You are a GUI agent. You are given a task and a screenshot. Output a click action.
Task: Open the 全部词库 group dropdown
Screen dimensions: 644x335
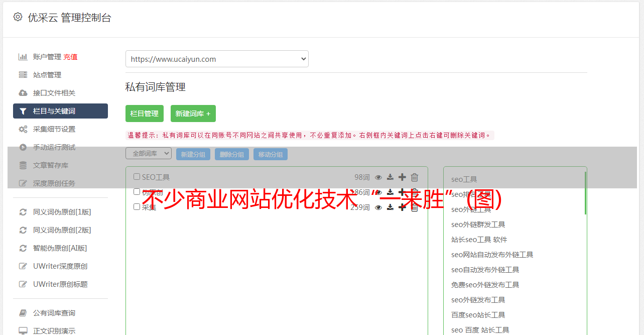(x=149, y=153)
